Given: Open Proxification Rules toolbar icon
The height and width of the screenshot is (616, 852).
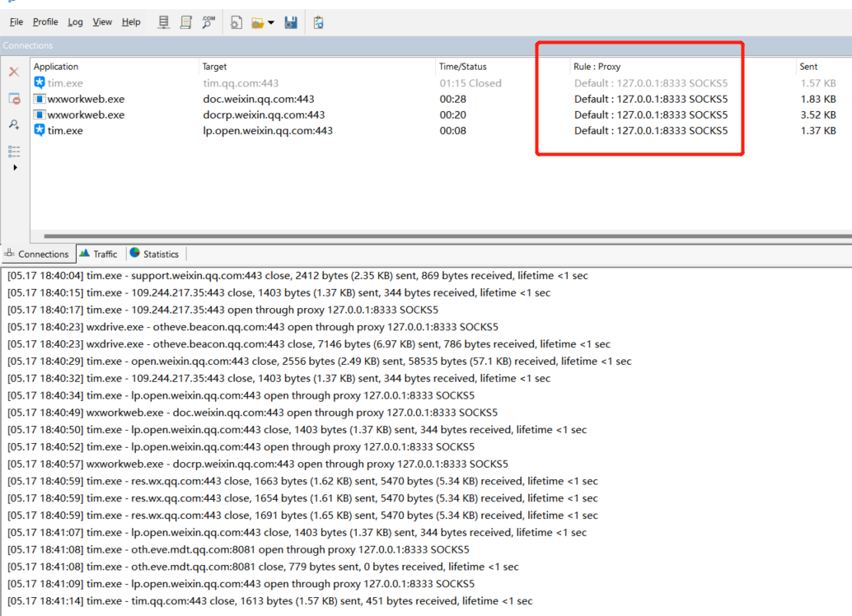Looking at the screenshot, I should pos(187,22).
